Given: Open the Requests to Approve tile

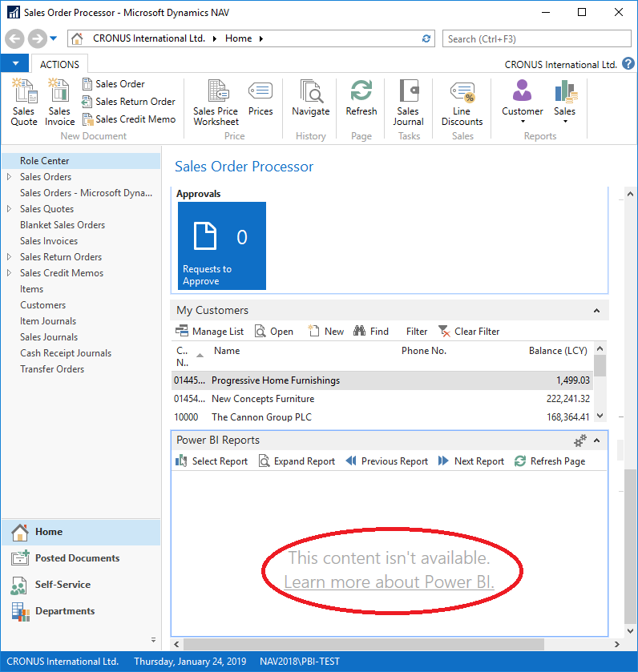Looking at the screenshot, I should (x=222, y=246).
